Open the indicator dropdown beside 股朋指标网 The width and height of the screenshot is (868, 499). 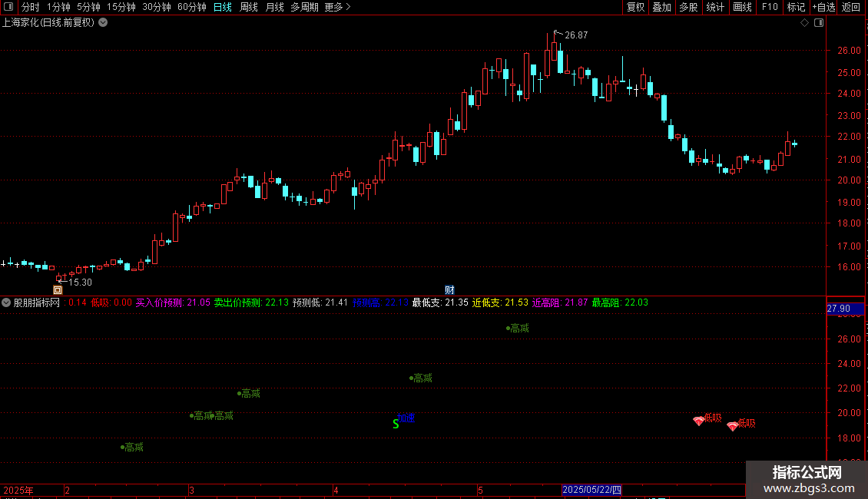tap(6, 302)
